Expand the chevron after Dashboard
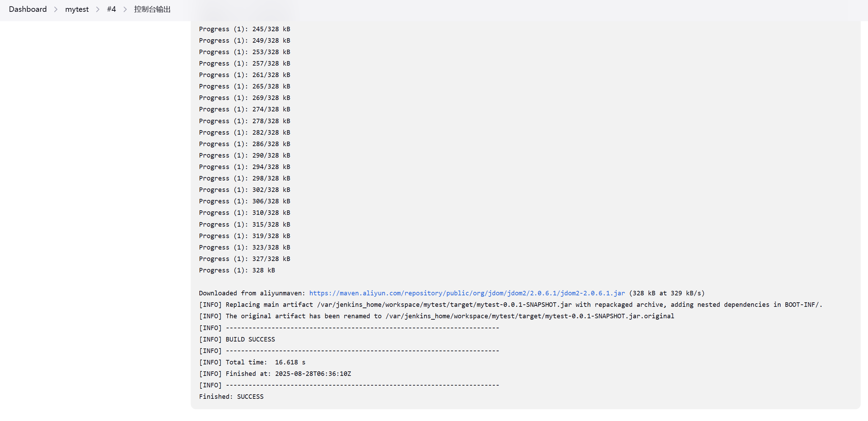Viewport: 868px width, 421px height. click(56, 9)
